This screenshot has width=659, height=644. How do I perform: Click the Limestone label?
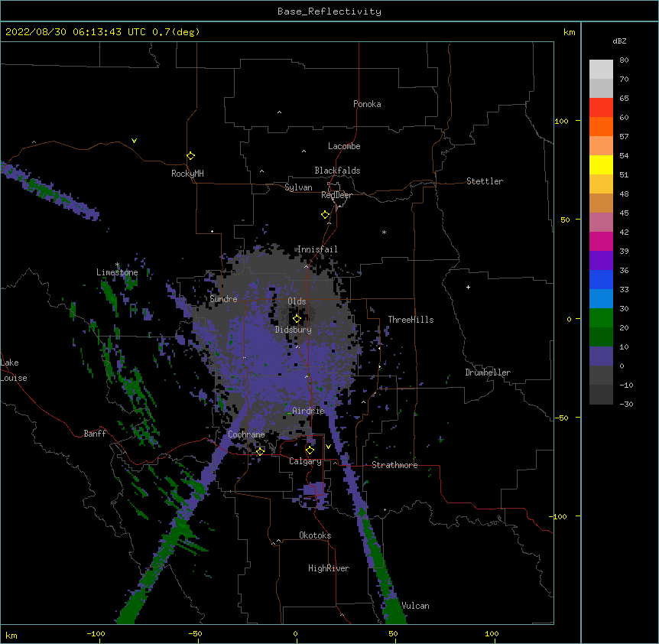[117, 272]
